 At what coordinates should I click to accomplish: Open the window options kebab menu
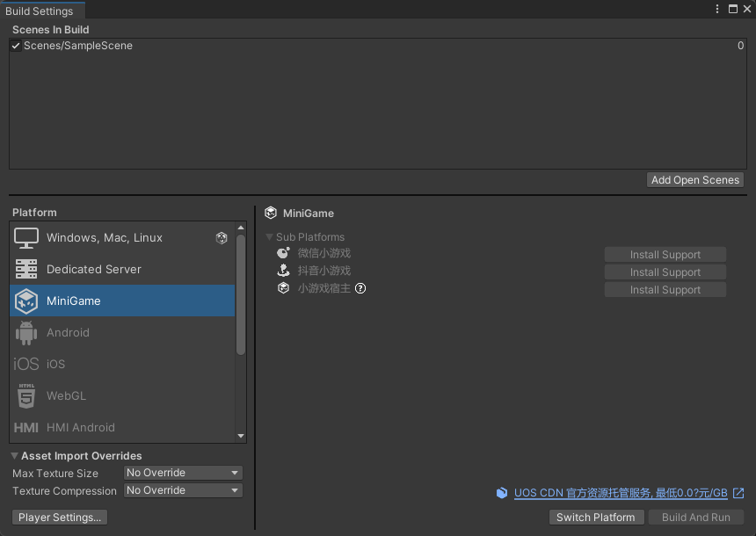718,9
